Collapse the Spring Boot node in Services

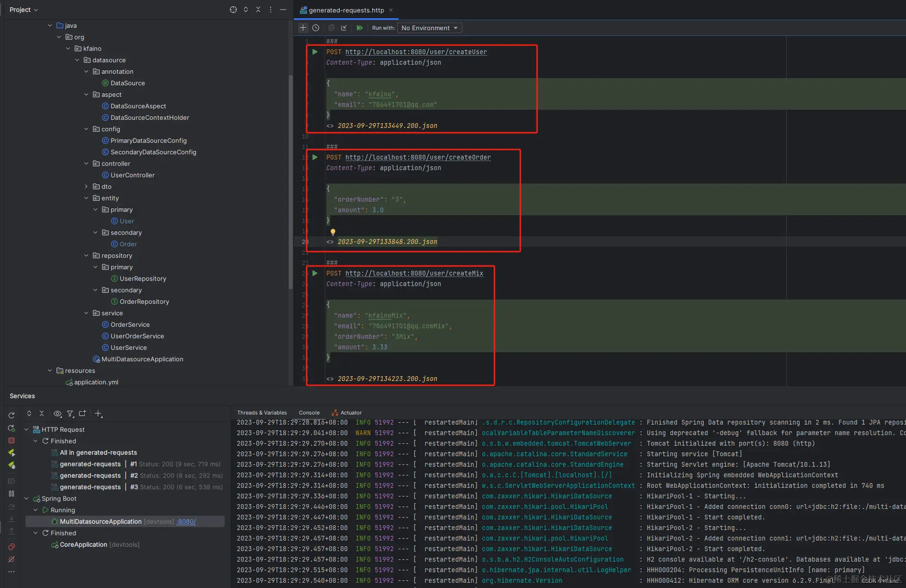tap(26, 498)
